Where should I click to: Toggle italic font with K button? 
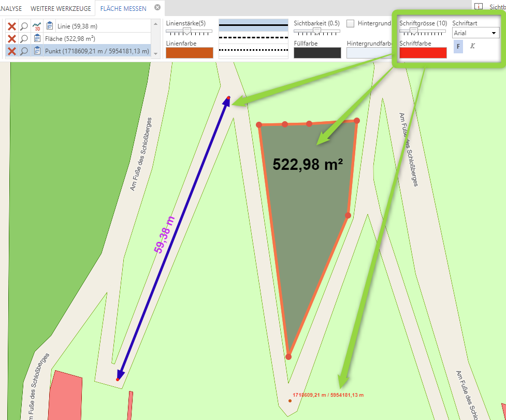(472, 46)
